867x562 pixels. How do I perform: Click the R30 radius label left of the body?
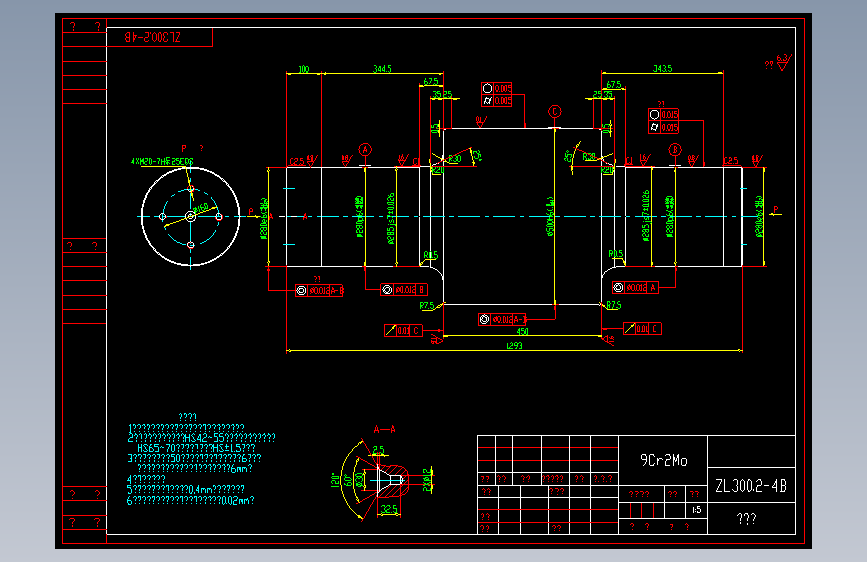(x=455, y=159)
